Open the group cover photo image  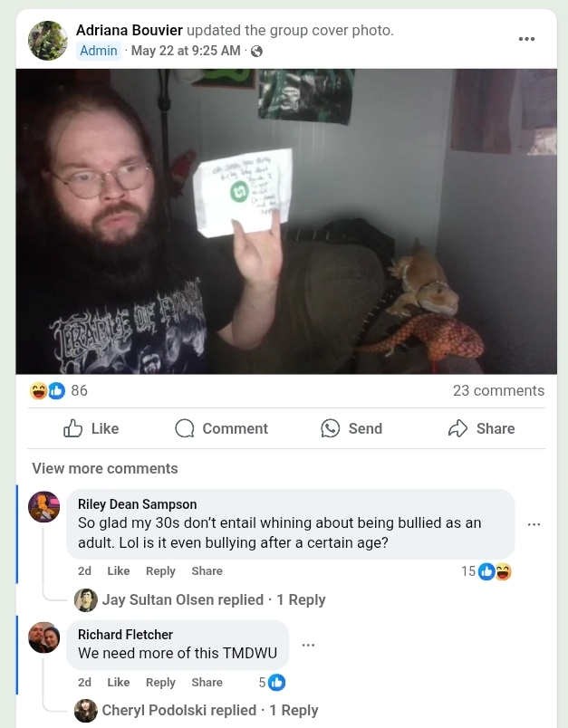286,222
